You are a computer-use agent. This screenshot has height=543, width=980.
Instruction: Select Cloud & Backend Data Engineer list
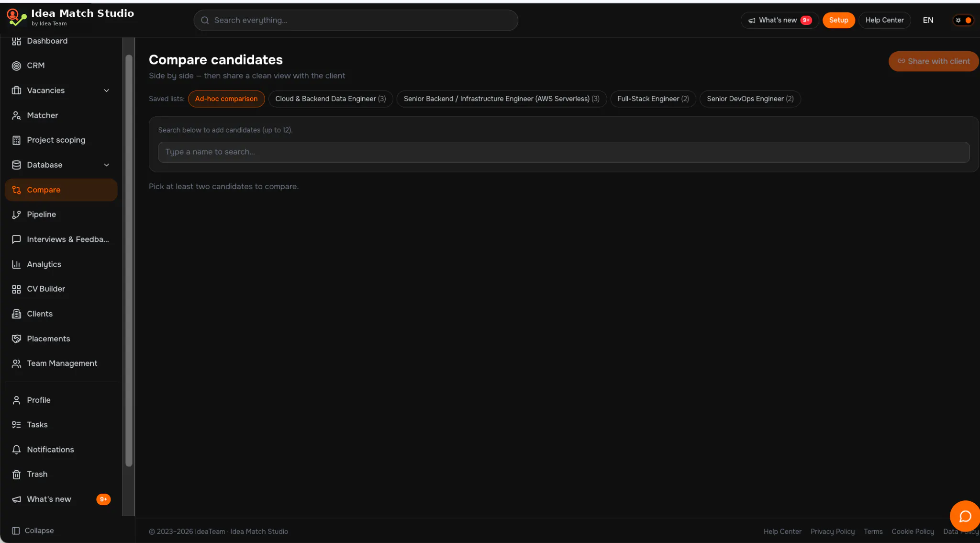pos(331,99)
